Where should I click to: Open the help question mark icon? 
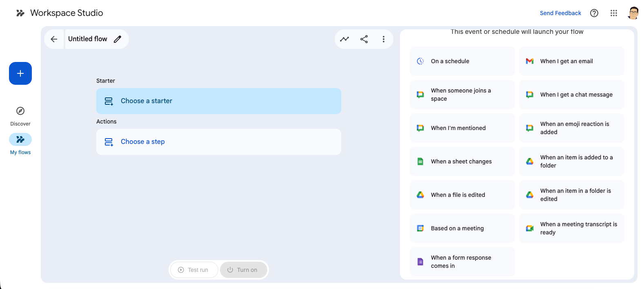(x=594, y=13)
